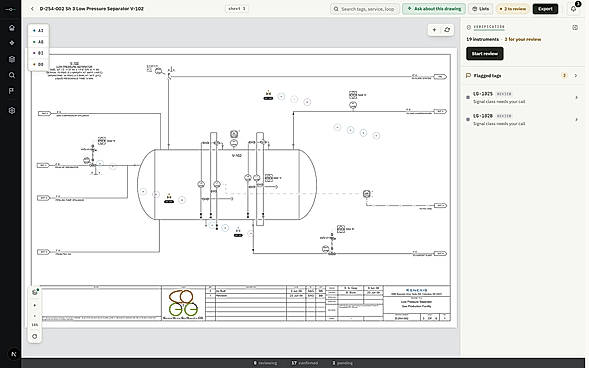Open Search from the left sidebar
This screenshot has width=589, height=368.
(12, 75)
